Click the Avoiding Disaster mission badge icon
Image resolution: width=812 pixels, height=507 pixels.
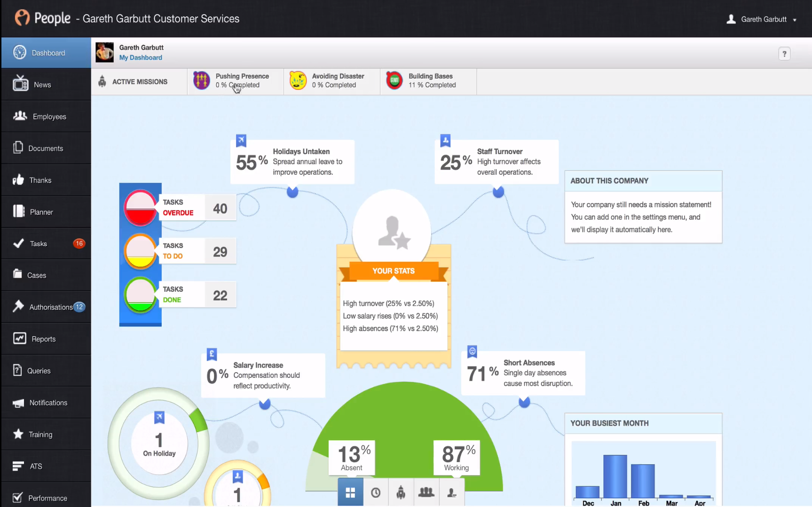pyautogui.click(x=298, y=80)
